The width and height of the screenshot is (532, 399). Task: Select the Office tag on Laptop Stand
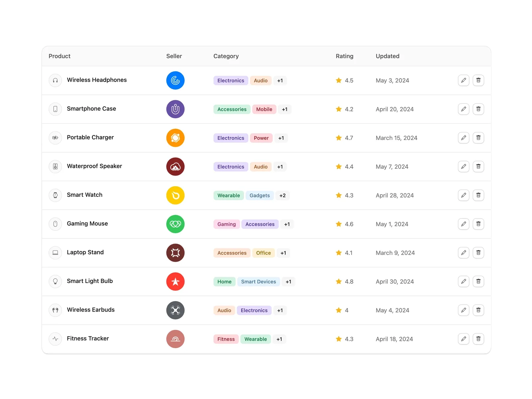(x=263, y=253)
